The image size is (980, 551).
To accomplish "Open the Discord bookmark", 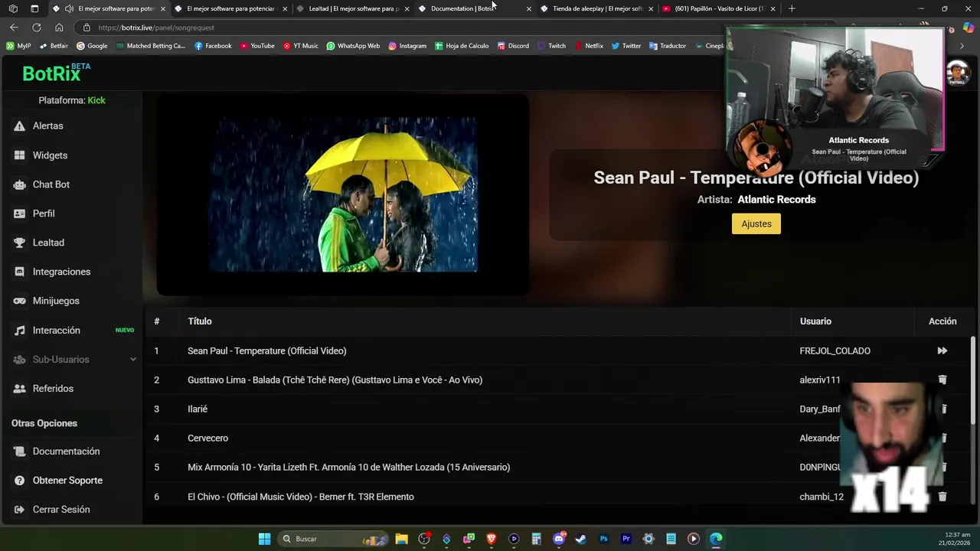I will click(x=513, y=46).
